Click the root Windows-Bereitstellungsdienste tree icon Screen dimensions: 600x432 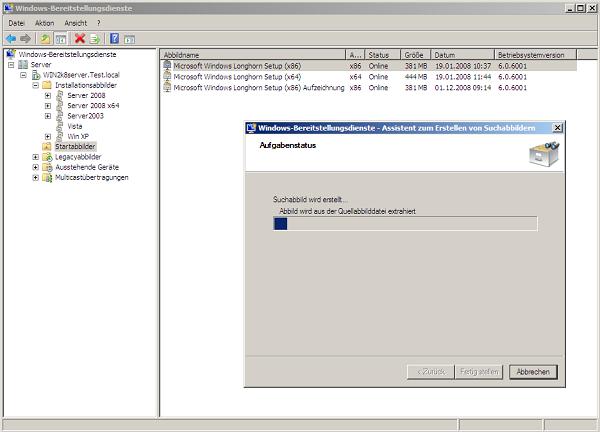(x=11, y=54)
